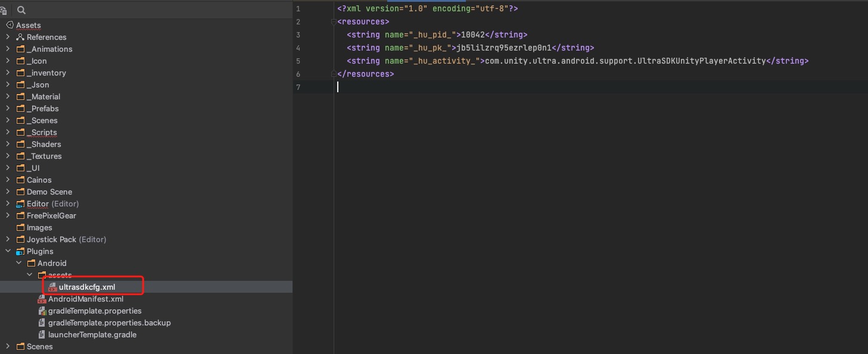
Task: Click the bottom Scenes folder icon
Action: [20, 346]
